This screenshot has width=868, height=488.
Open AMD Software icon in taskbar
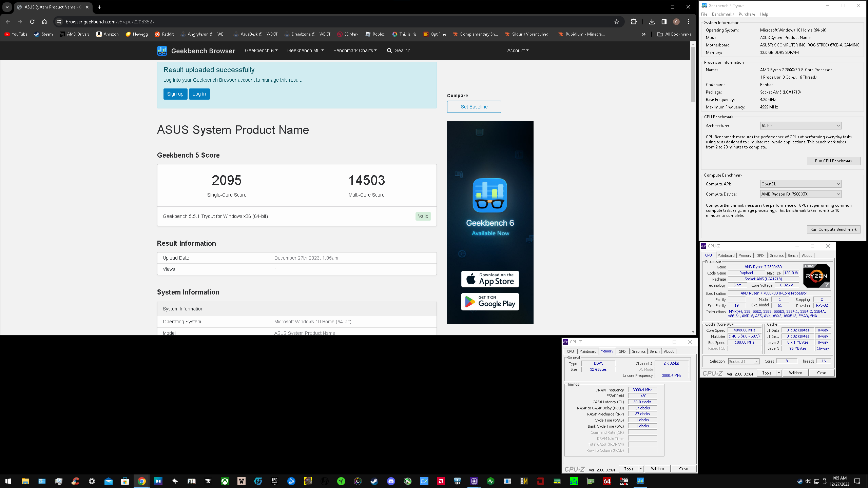[441, 481]
